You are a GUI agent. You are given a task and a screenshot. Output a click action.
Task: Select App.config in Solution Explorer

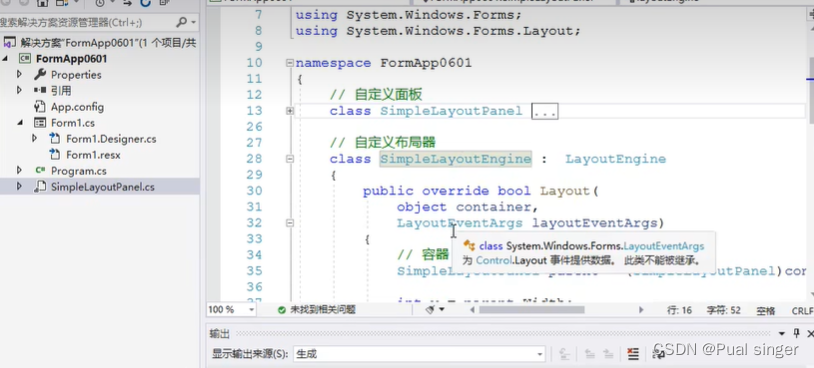coord(77,107)
